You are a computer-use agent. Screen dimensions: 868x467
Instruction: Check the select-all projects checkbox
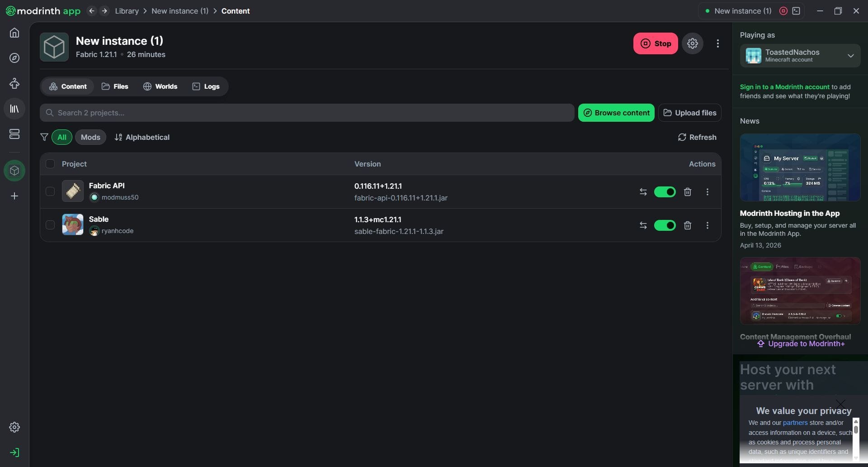pos(50,164)
